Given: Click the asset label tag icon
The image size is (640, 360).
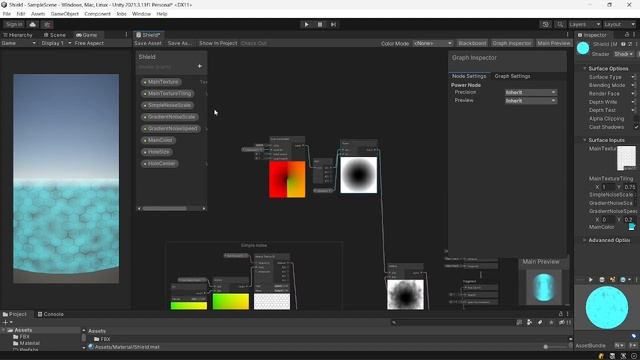Looking at the screenshot, I should pyautogui.click(x=633, y=336).
